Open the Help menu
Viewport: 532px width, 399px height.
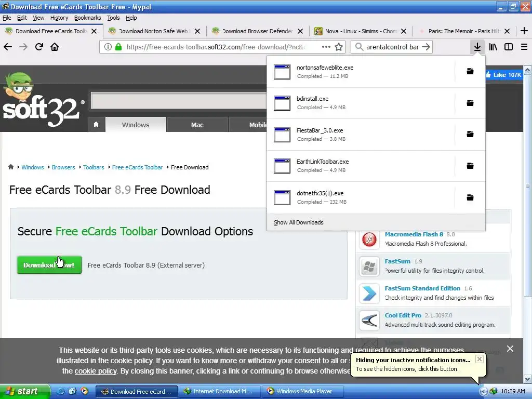pyautogui.click(x=131, y=18)
